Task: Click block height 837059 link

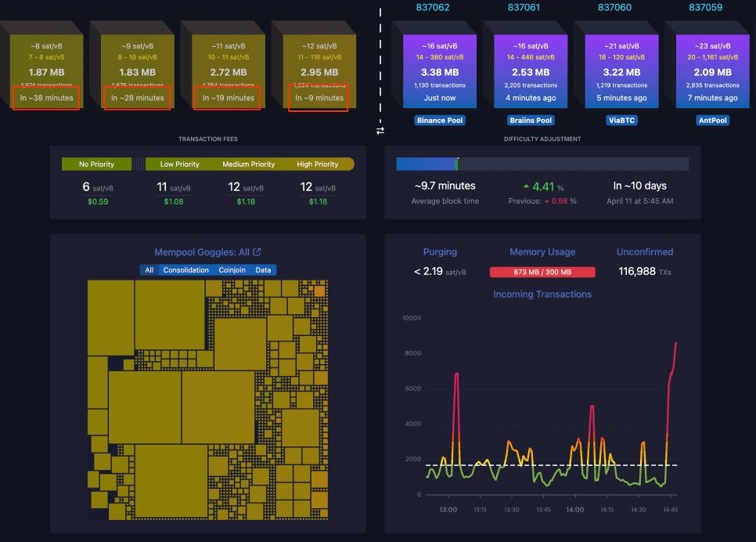Action: pos(705,7)
